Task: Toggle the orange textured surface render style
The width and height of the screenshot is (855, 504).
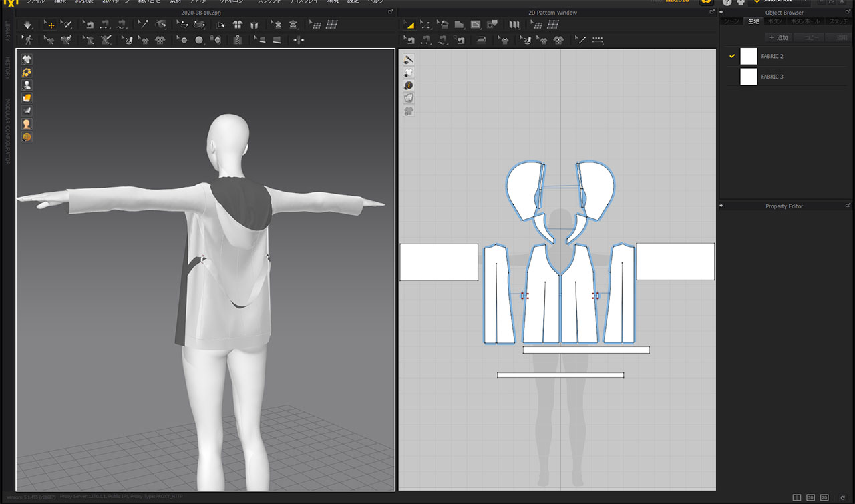Action: [27, 98]
